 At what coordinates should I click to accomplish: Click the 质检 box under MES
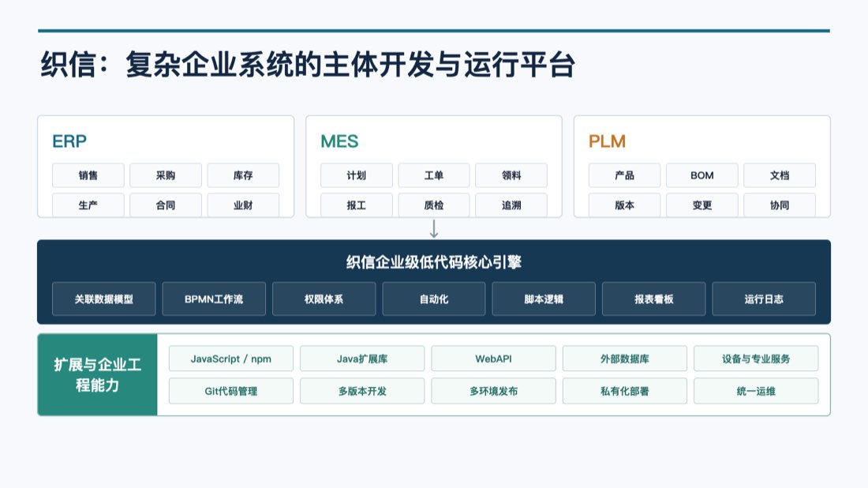click(434, 205)
